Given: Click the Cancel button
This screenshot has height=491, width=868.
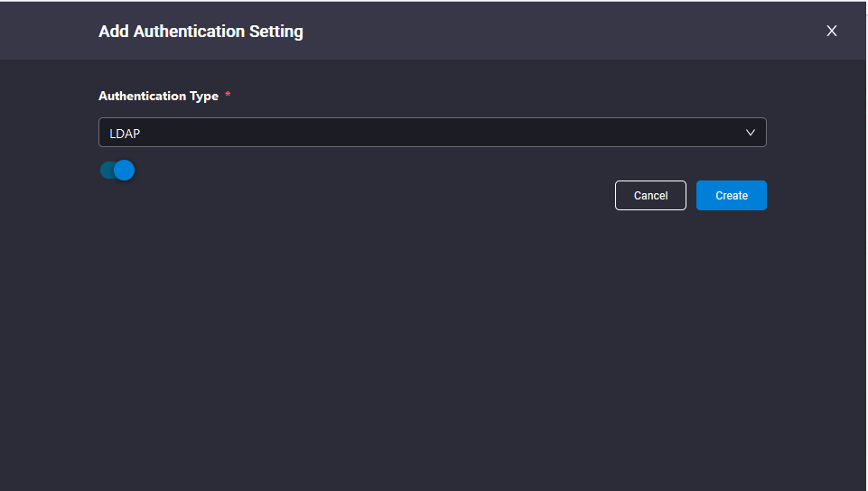Looking at the screenshot, I should point(650,195).
